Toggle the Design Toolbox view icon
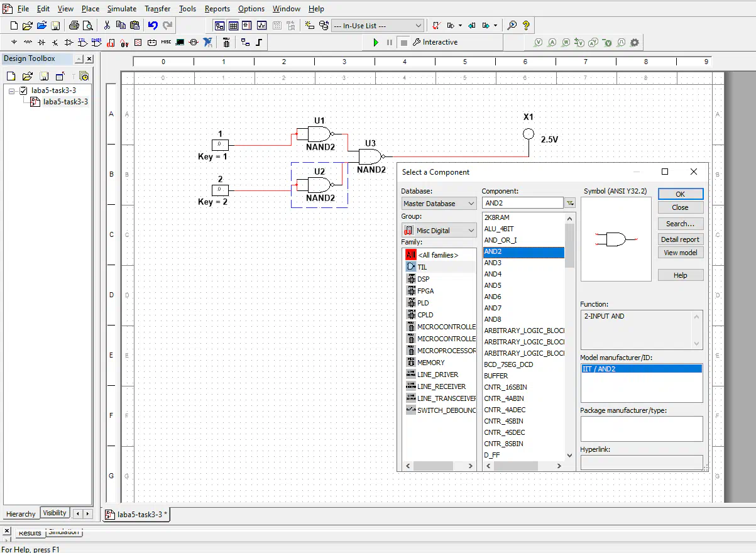Image resolution: width=756 pixels, height=553 pixels. click(x=220, y=26)
